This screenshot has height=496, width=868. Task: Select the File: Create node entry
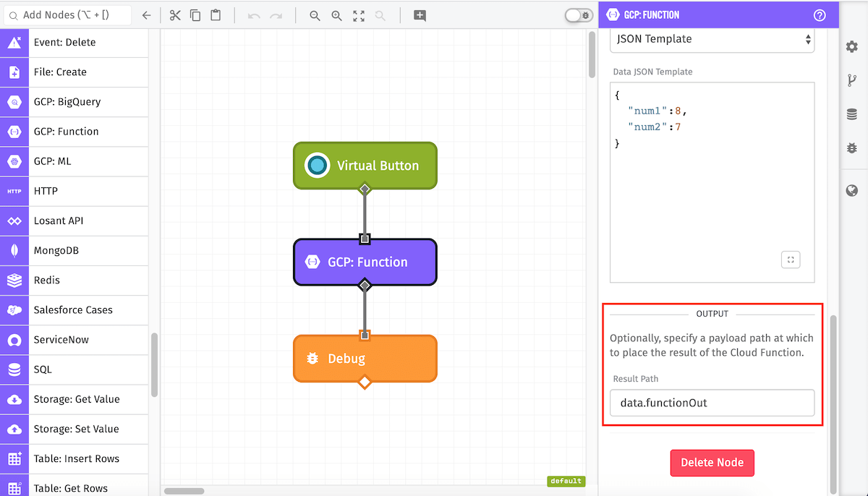point(74,72)
